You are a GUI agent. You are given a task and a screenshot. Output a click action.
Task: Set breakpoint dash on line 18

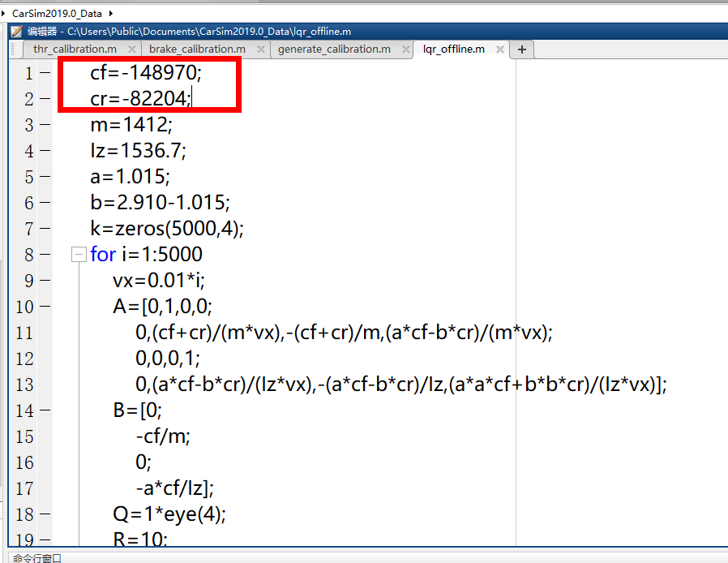(45, 514)
